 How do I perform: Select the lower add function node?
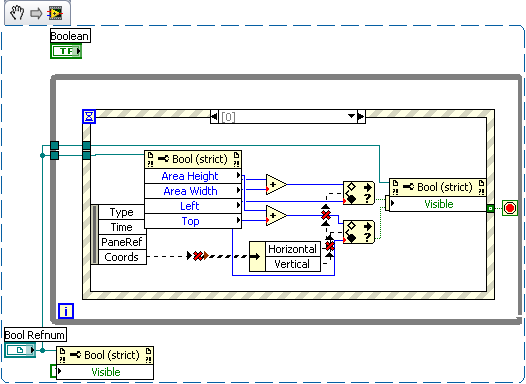click(x=276, y=215)
